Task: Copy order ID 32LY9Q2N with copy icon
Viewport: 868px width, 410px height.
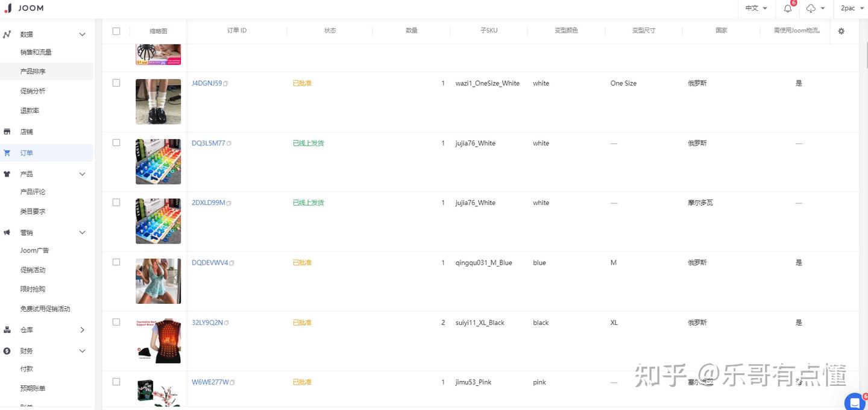Action: [227, 323]
